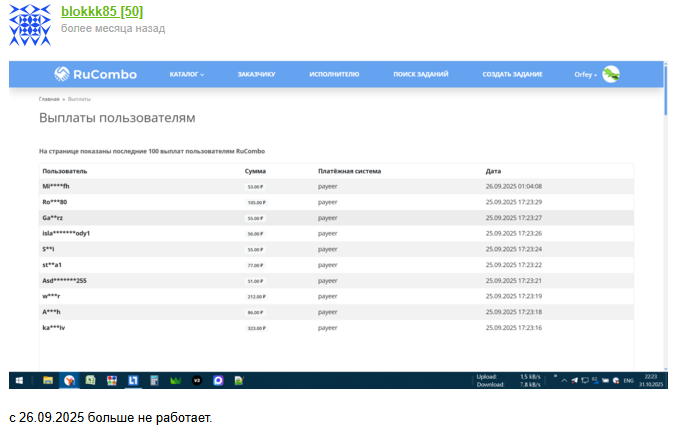676x440 pixels.
Task: Click the black round V2 taskbar icon
Action: click(197, 381)
